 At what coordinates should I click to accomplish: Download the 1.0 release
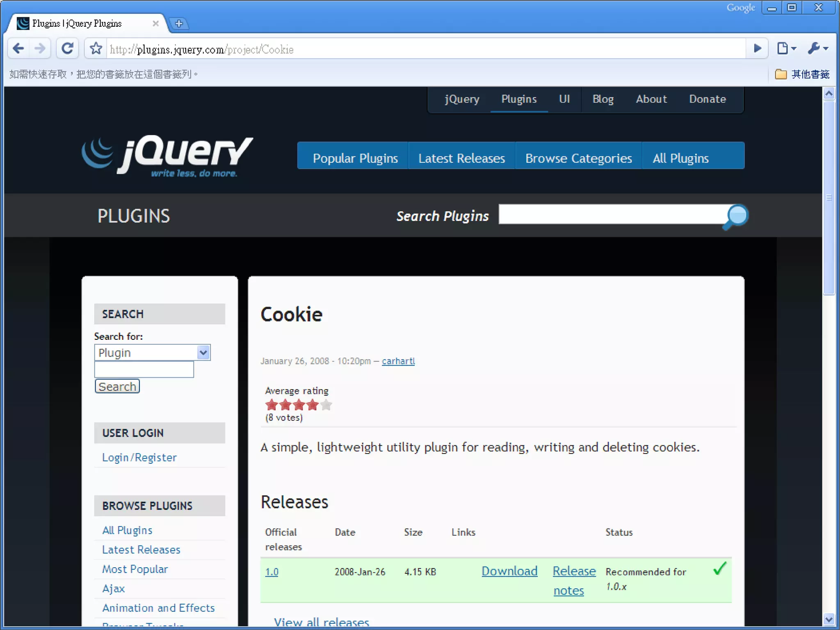point(509,571)
